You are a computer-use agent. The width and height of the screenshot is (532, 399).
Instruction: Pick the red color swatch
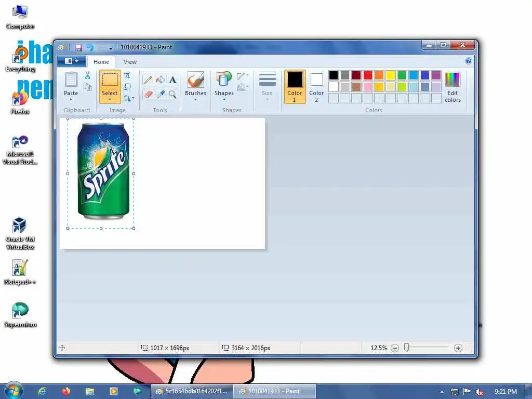(x=368, y=75)
